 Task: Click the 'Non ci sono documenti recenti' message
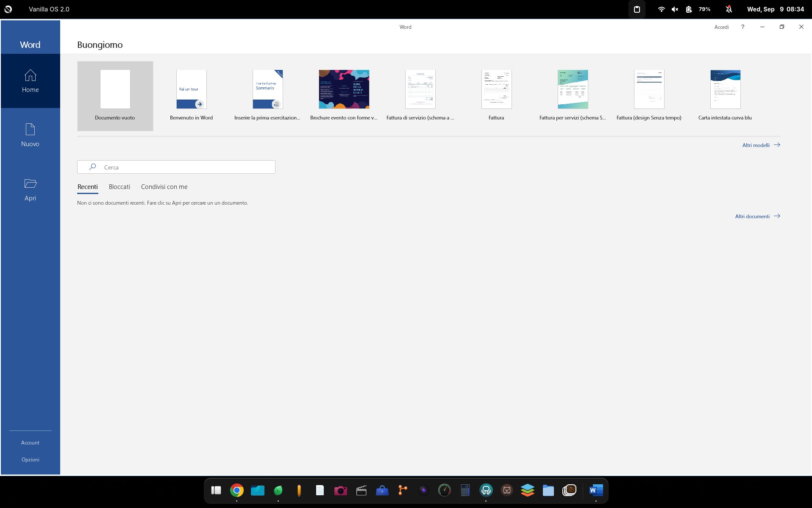coord(163,203)
